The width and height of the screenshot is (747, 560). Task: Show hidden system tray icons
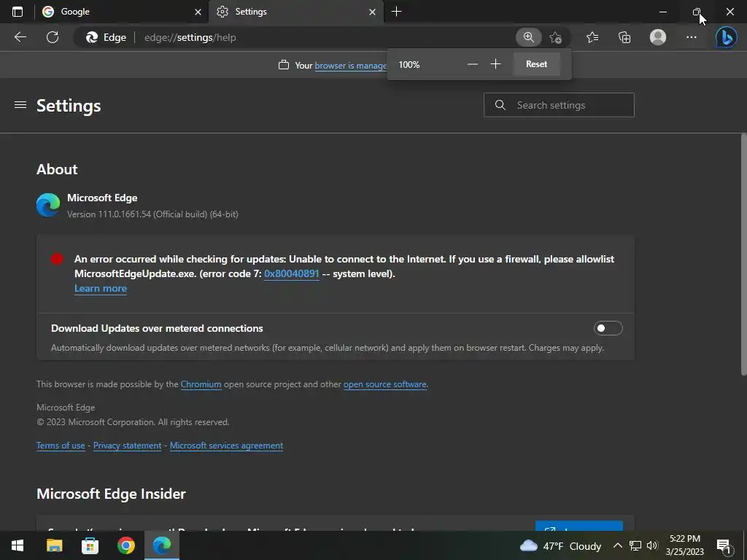click(617, 545)
